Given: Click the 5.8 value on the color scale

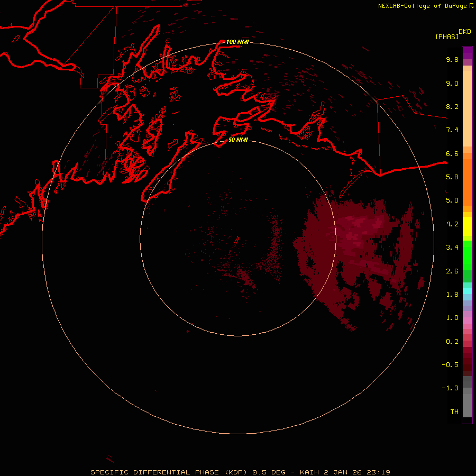Looking at the screenshot, I should click(x=452, y=177).
